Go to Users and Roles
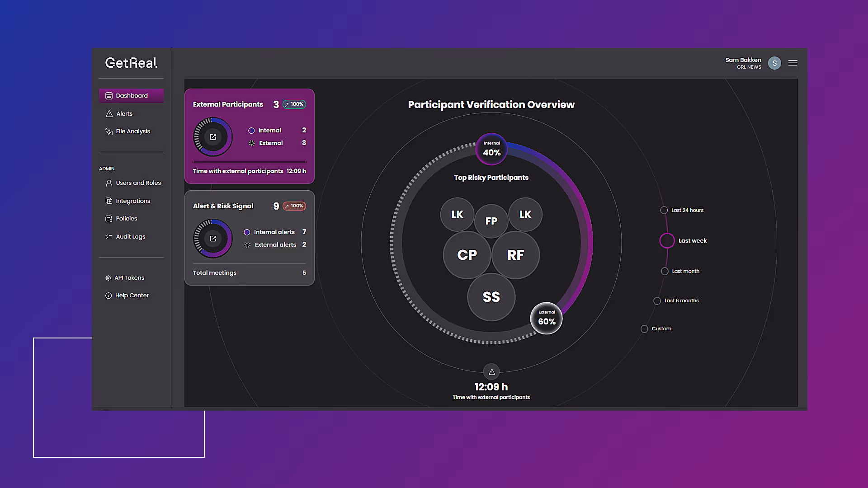868x488 pixels. pos(138,183)
